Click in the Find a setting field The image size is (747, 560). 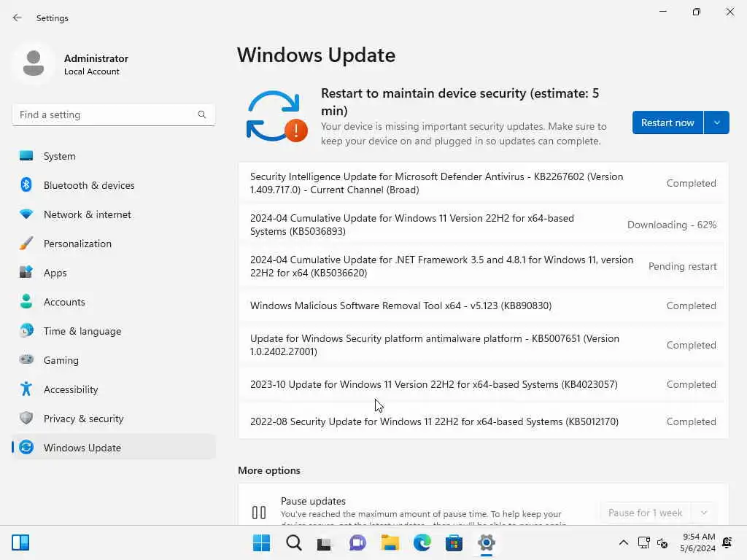click(113, 114)
